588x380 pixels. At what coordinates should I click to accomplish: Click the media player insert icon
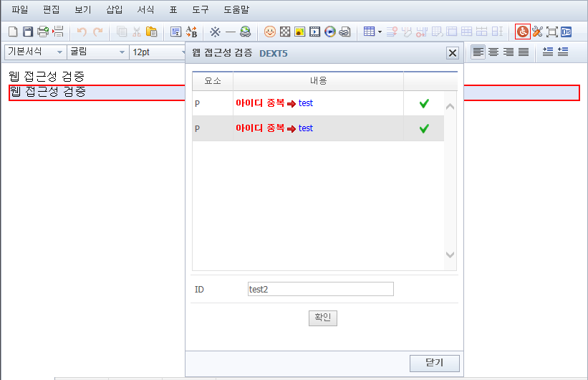point(330,32)
